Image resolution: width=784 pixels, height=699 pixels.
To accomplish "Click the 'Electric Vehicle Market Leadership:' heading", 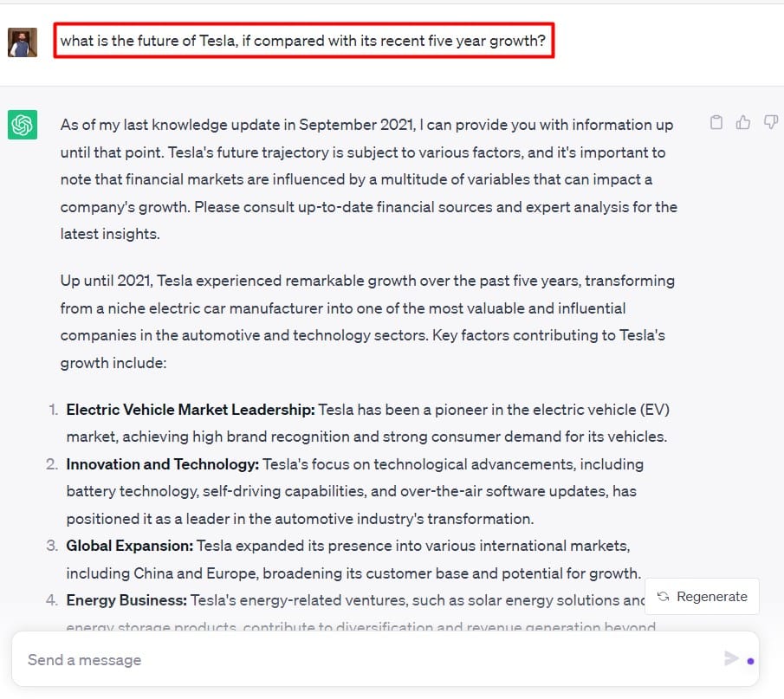I will [x=191, y=410].
